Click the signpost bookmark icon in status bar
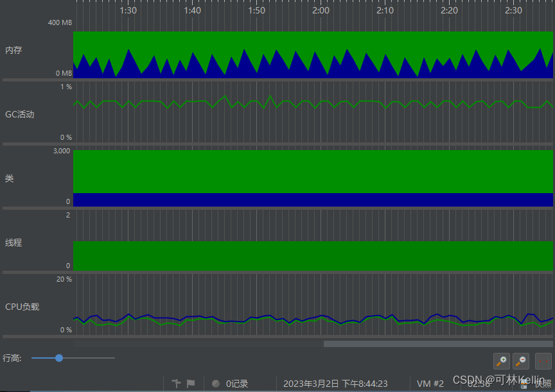This screenshot has width=555, height=392. [176, 383]
